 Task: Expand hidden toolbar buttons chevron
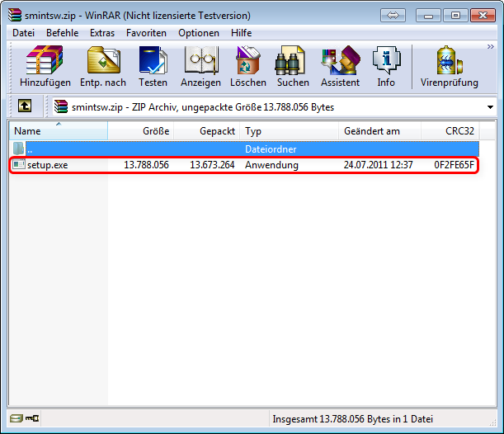[x=490, y=46]
